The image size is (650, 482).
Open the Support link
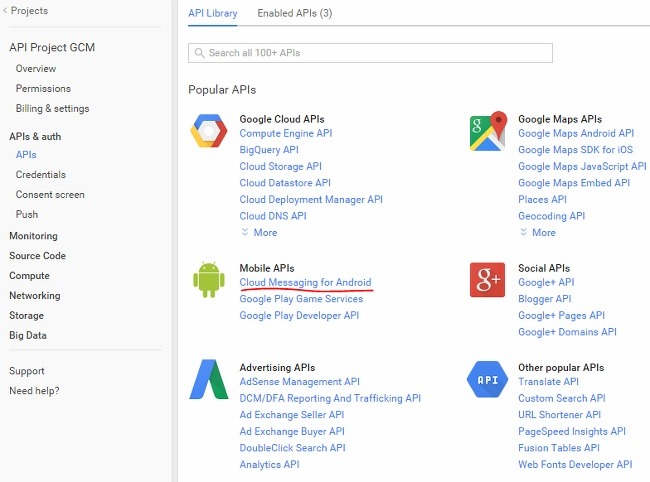point(27,371)
